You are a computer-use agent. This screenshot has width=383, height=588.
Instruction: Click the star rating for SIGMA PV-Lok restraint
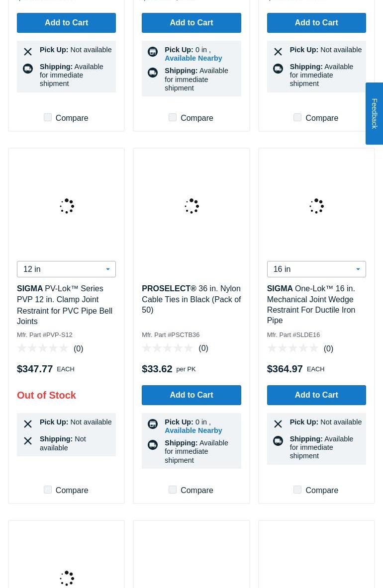click(x=43, y=348)
